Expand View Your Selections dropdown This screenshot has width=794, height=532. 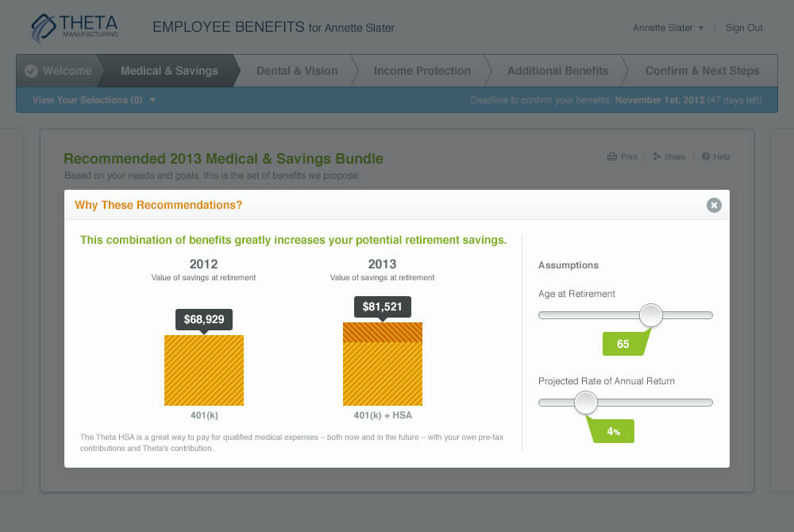point(94,100)
